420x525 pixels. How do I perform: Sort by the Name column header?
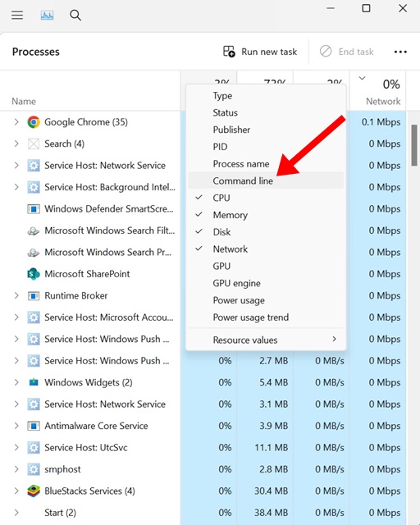(x=24, y=101)
